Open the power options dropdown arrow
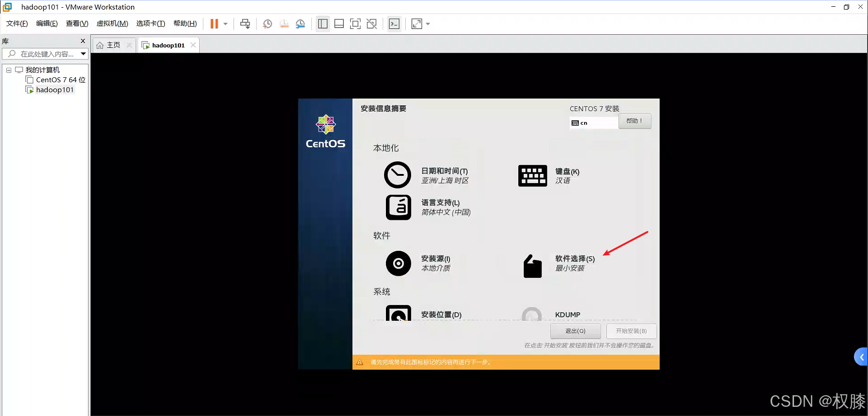The width and height of the screenshot is (868, 416). 225,24
